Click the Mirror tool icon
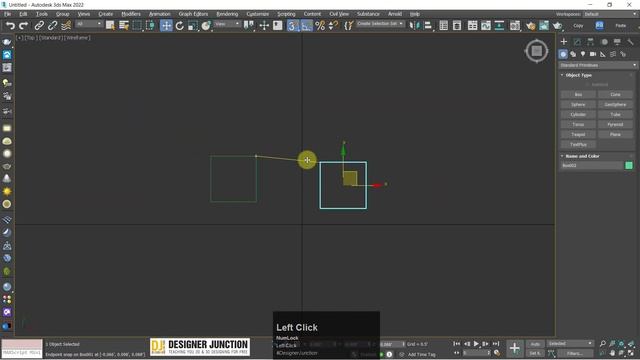640x360 pixels. tap(414, 26)
